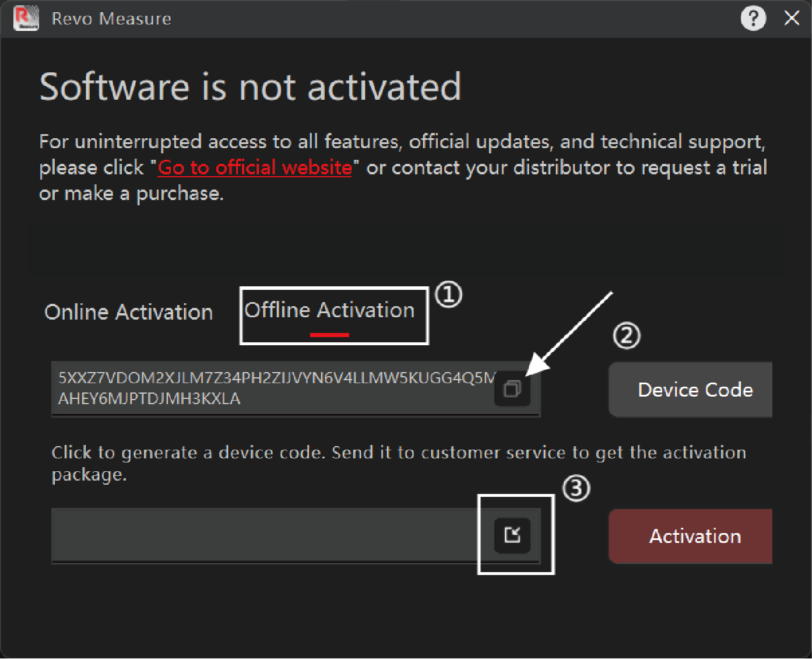Click the "For uninterrupted access" description paragraph

(x=402, y=167)
